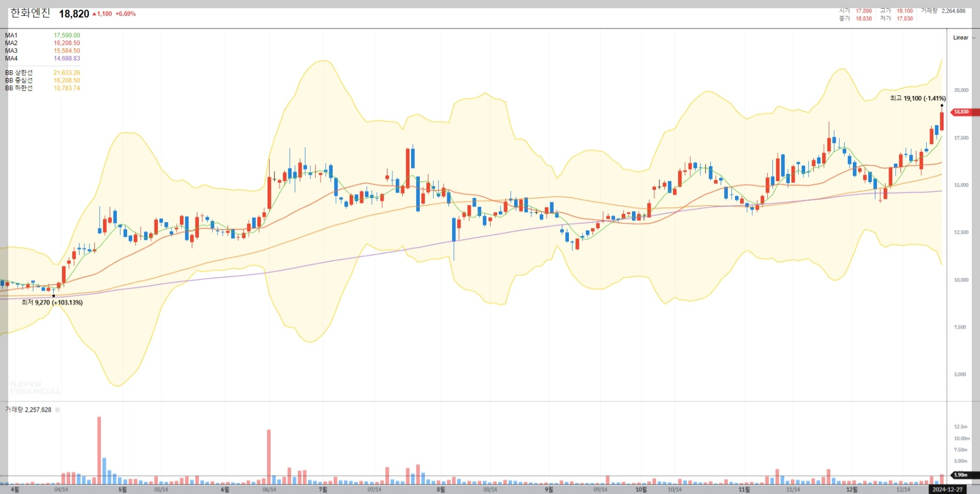Click the 7.50m volume axis label

tap(960, 450)
